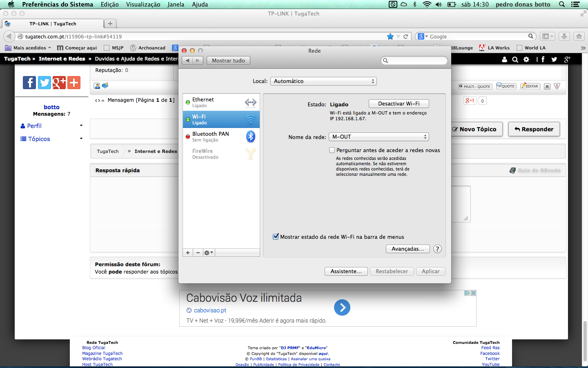Open the volume control in the menu bar
Viewport: 588px width, 368px height.
click(439, 4)
